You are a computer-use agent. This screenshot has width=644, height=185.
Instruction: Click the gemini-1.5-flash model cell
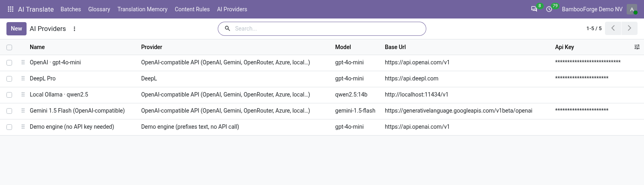tap(355, 111)
